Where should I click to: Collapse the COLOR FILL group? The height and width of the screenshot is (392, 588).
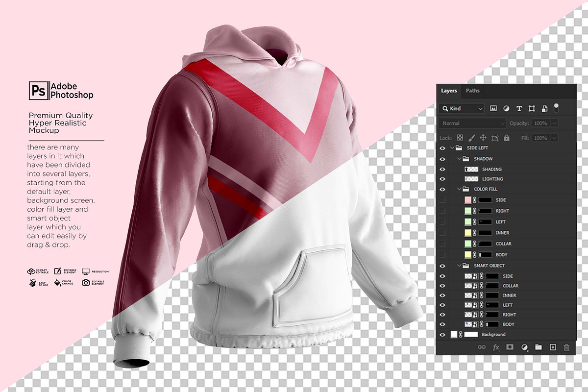click(x=460, y=189)
